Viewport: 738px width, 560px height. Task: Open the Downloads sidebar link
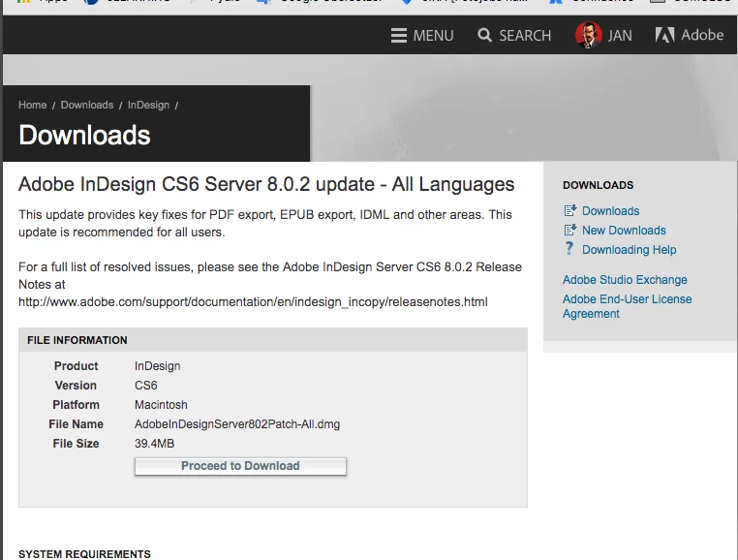tap(610, 211)
